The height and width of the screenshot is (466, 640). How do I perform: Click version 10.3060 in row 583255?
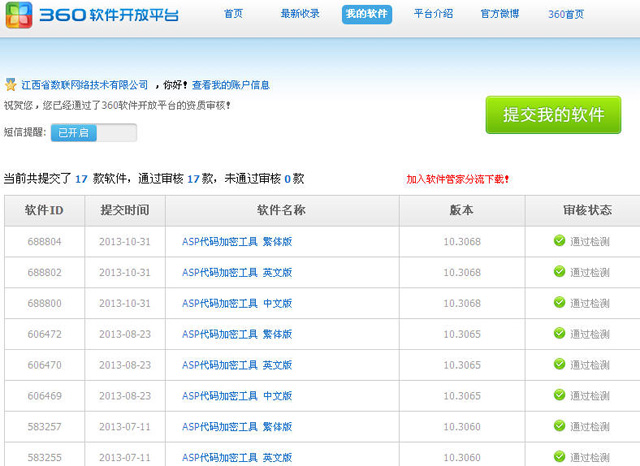pos(462,457)
